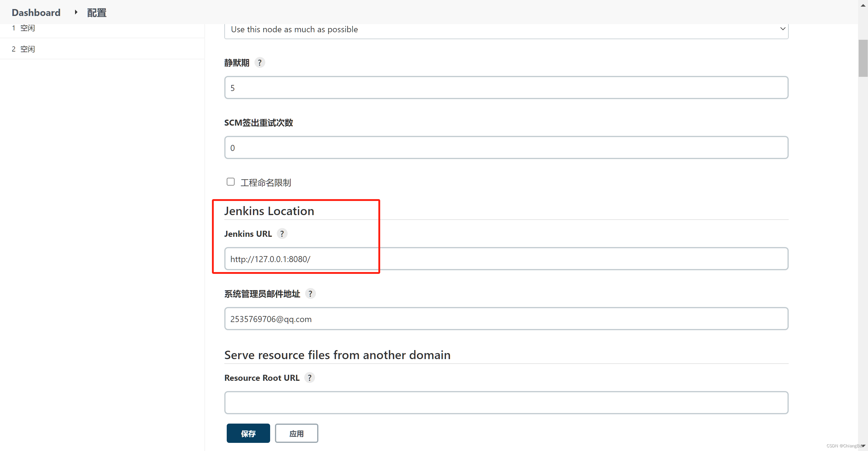
Task: Open help for Resource Root URL field
Action: coord(310,377)
